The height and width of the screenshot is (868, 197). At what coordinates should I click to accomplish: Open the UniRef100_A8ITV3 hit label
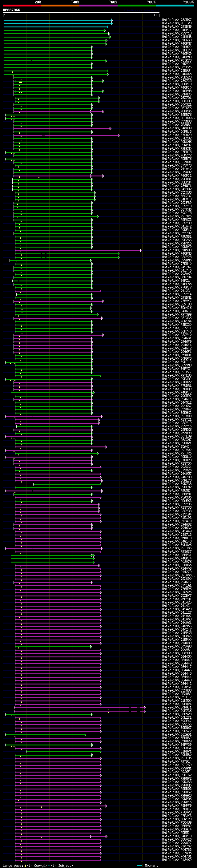(x=177, y=23)
